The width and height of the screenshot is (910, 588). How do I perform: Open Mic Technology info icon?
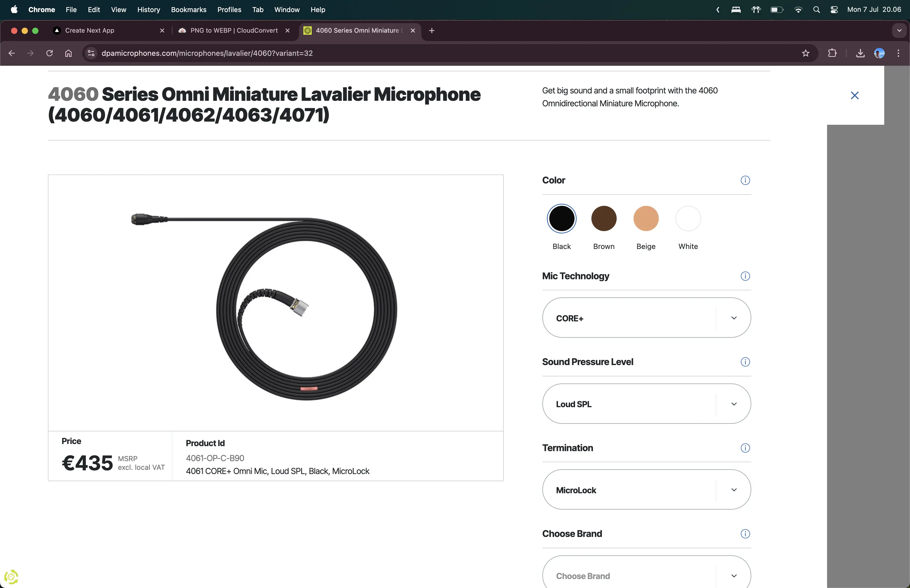tap(745, 276)
